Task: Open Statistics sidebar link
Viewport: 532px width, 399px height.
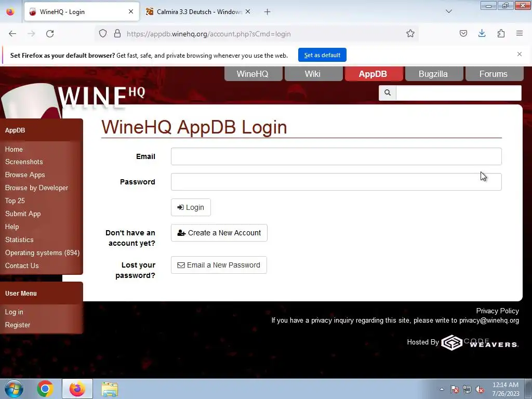Action: [x=19, y=240]
